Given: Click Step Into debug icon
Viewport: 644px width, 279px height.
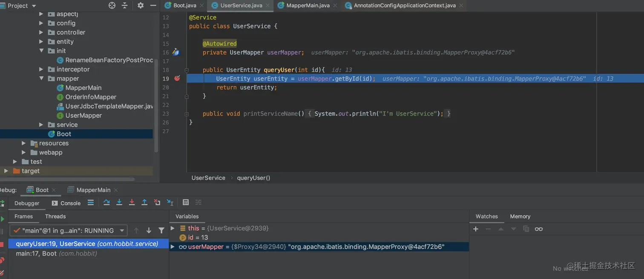Looking at the screenshot, I should (119, 203).
